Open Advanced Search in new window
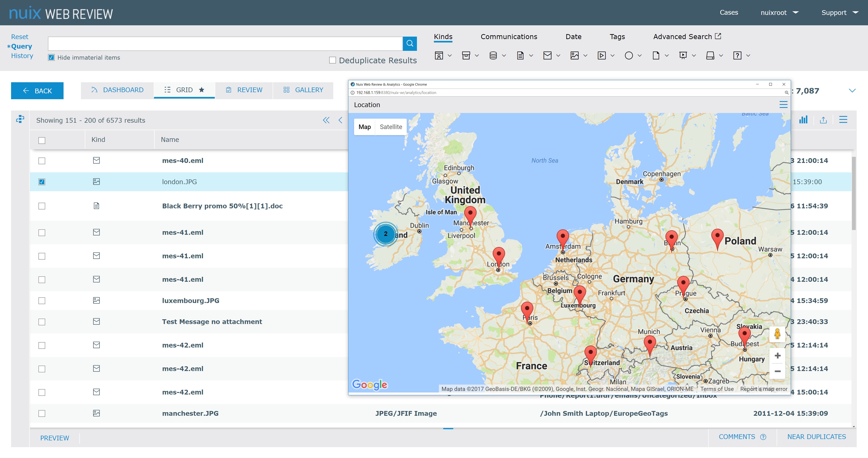The width and height of the screenshot is (868, 458). [x=687, y=37]
